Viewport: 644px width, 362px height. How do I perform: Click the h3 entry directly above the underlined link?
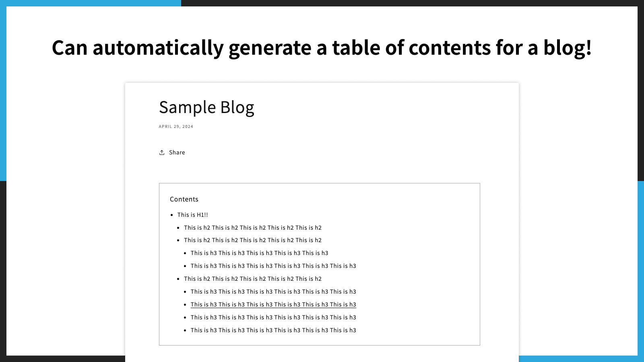pos(273,291)
